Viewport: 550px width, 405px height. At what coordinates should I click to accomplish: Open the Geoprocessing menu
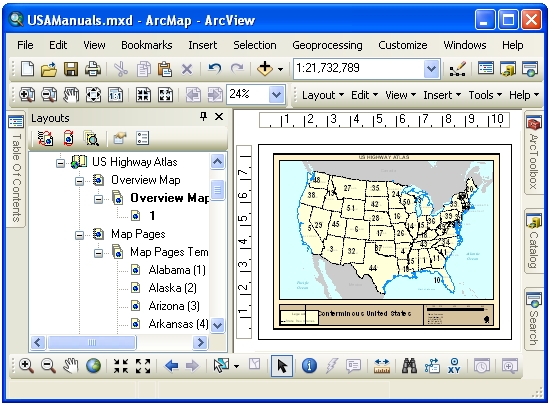click(x=327, y=45)
